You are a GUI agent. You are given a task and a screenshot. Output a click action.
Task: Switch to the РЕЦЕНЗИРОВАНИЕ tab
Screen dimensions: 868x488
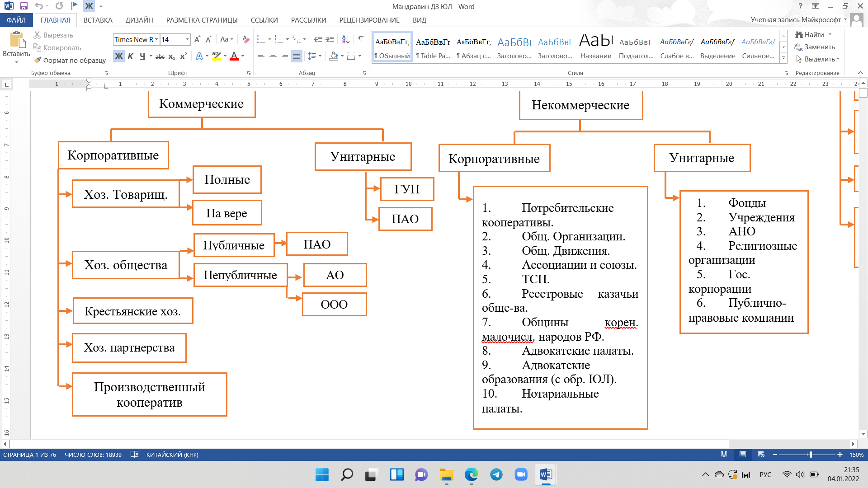pyautogui.click(x=369, y=20)
